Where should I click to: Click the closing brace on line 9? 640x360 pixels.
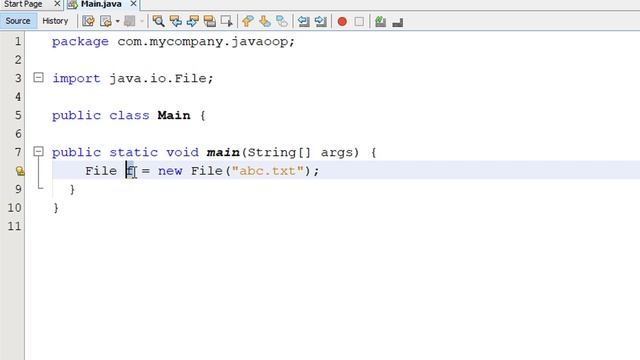(72, 189)
